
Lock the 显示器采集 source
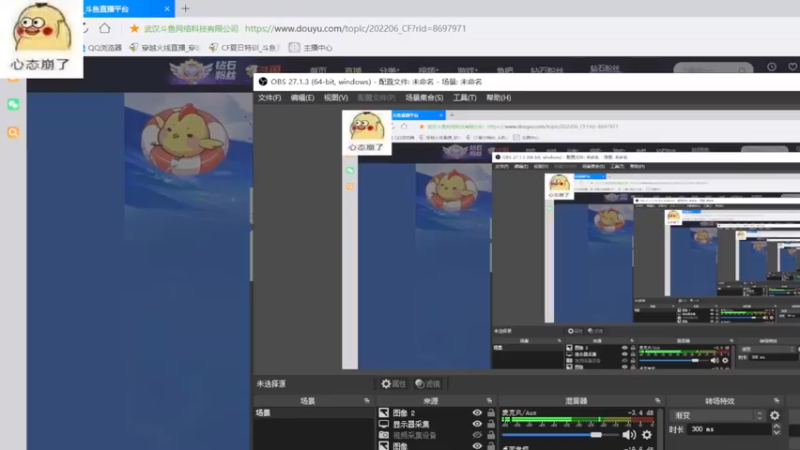[491, 423]
